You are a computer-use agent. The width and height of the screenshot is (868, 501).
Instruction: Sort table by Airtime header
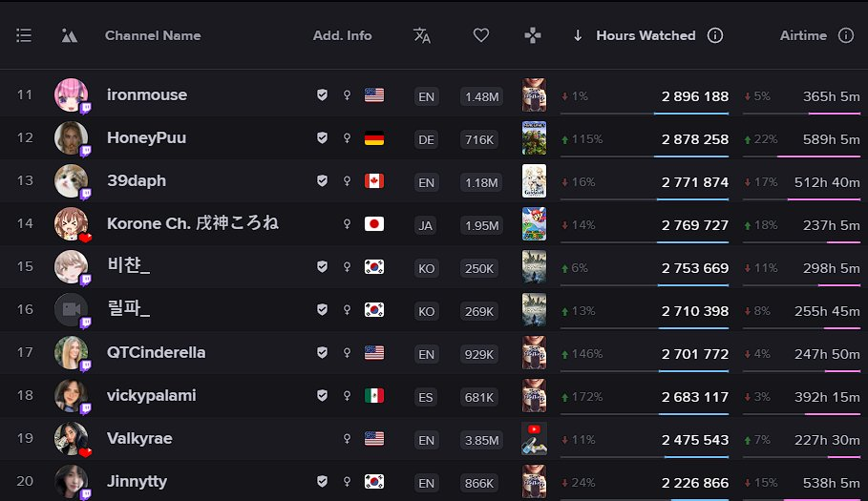[803, 36]
